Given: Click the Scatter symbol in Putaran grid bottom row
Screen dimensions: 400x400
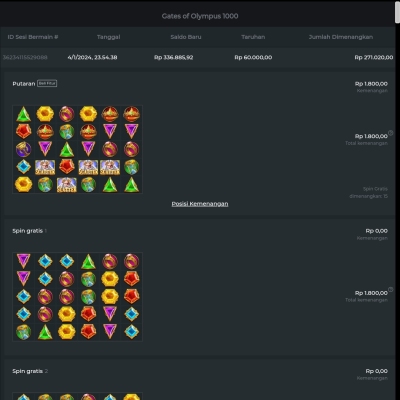Looking at the screenshot, I should [x=67, y=185].
